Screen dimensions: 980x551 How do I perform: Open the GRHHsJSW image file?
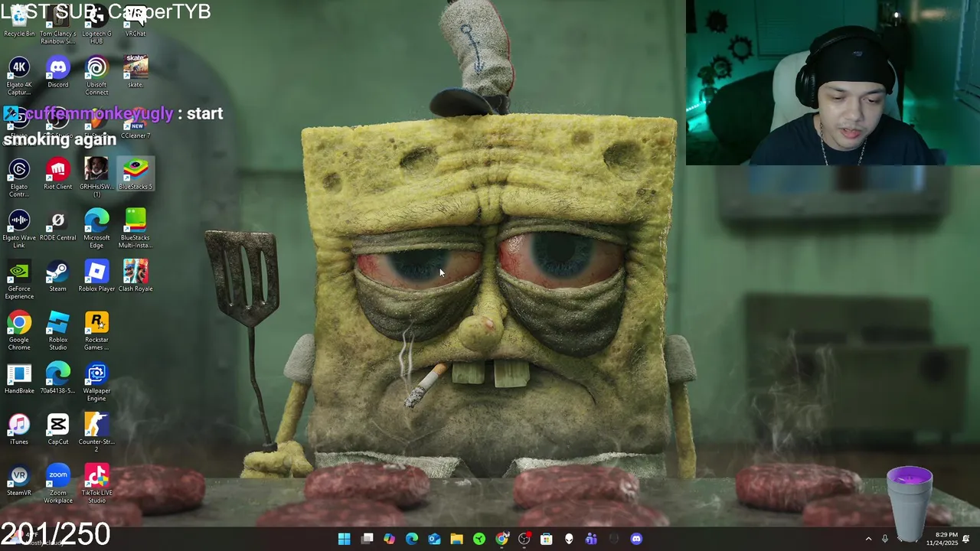tap(96, 178)
